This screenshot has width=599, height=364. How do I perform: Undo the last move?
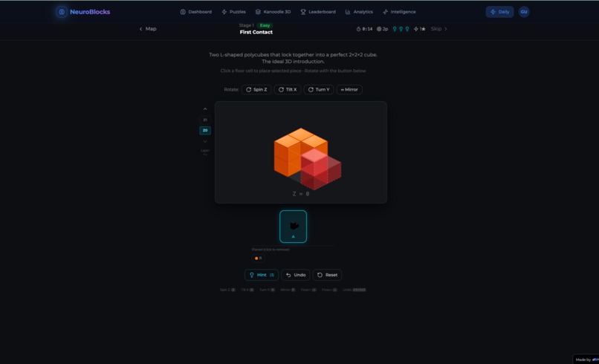(x=296, y=275)
